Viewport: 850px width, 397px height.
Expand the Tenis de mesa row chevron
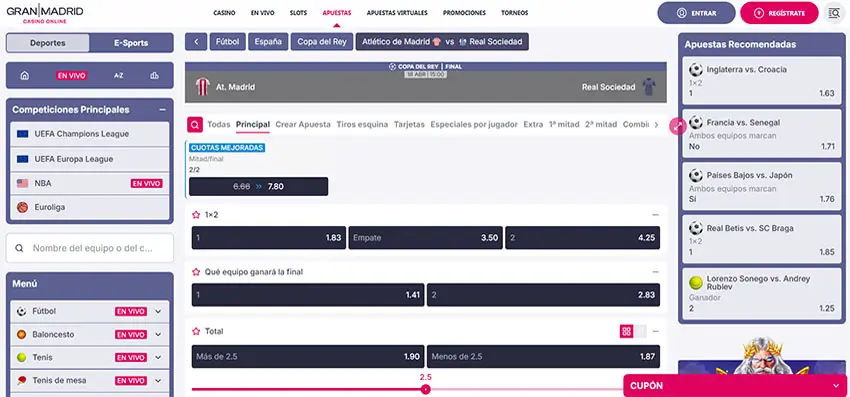[158, 381]
